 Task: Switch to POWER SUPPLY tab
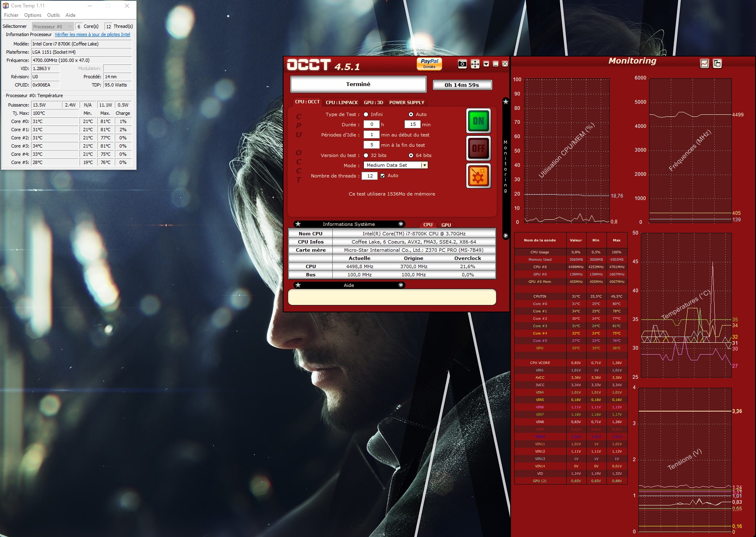pos(406,102)
